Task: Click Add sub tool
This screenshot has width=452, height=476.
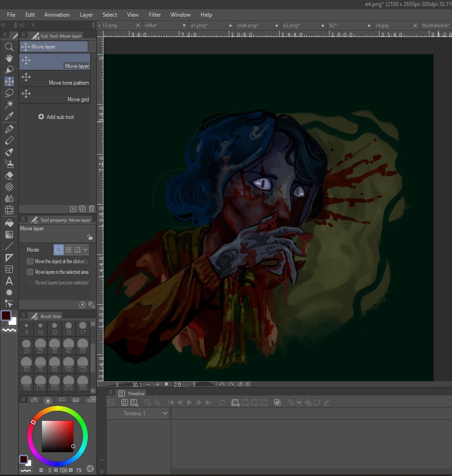Action: pos(56,117)
